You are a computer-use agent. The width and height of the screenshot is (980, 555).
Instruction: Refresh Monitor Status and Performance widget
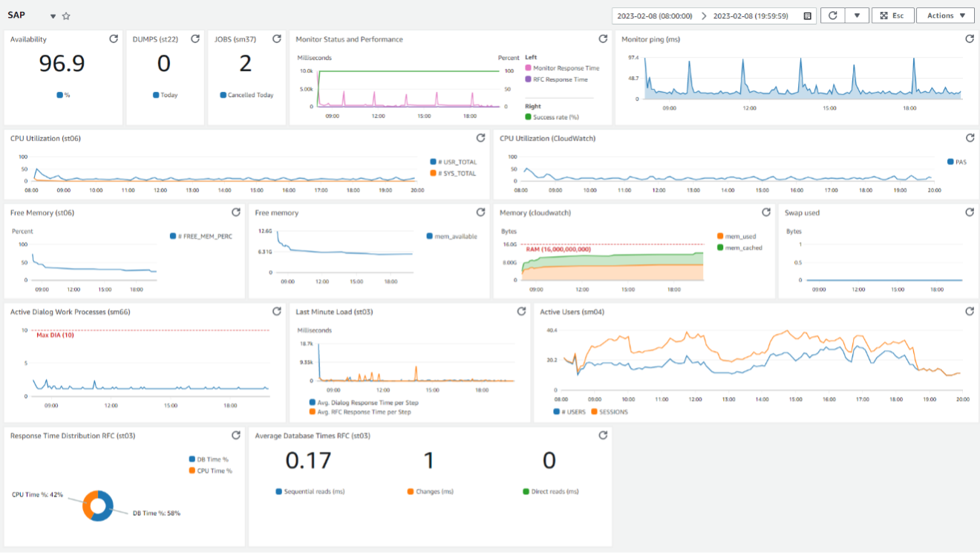tap(604, 39)
